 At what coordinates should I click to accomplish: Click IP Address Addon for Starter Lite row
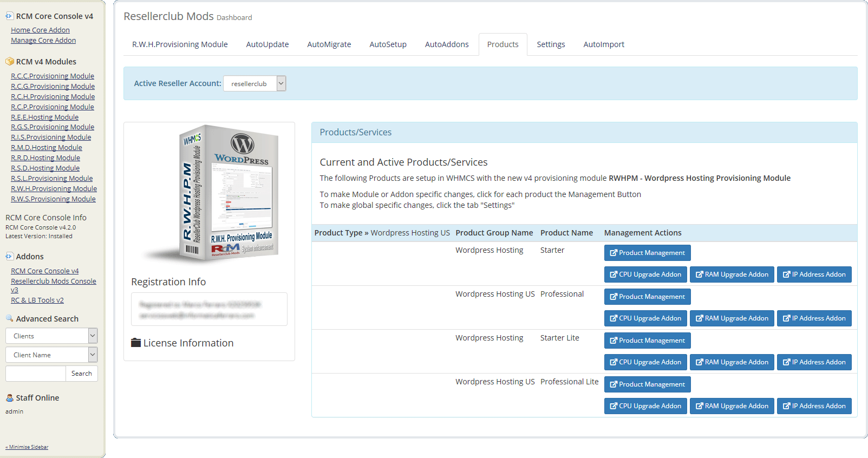pyautogui.click(x=814, y=362)
